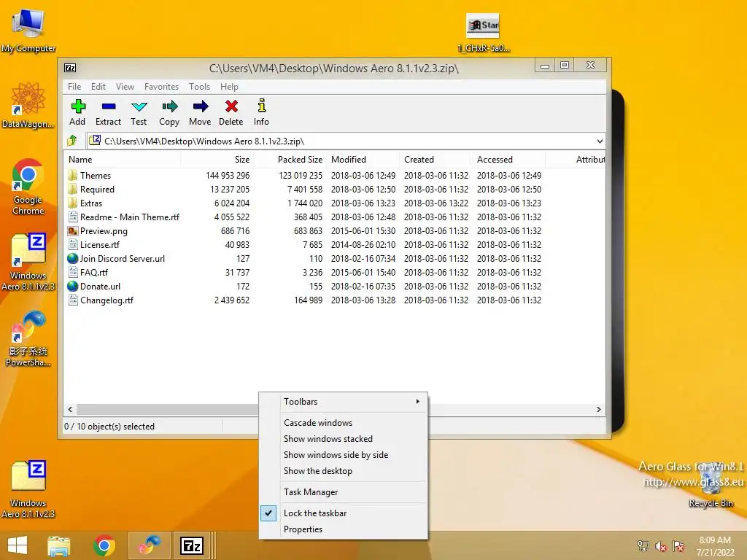747x560 pixels.
Task: Choose Show the desktop
Action: [x=343, y=471]
